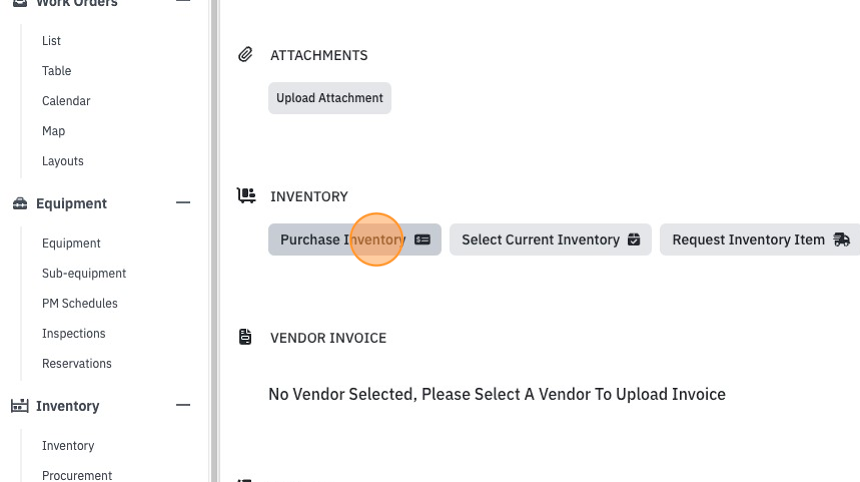Screen dimensions: 860x482
Task: Click the calendar-check icon on Select Current Inventory
Action: [x=633, y=240]
